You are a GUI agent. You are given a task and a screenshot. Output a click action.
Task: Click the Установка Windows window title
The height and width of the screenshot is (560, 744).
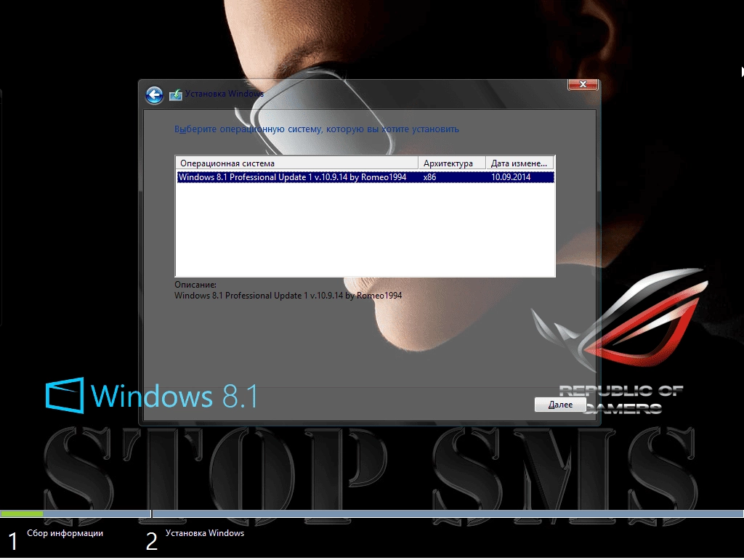coord(224,94)
